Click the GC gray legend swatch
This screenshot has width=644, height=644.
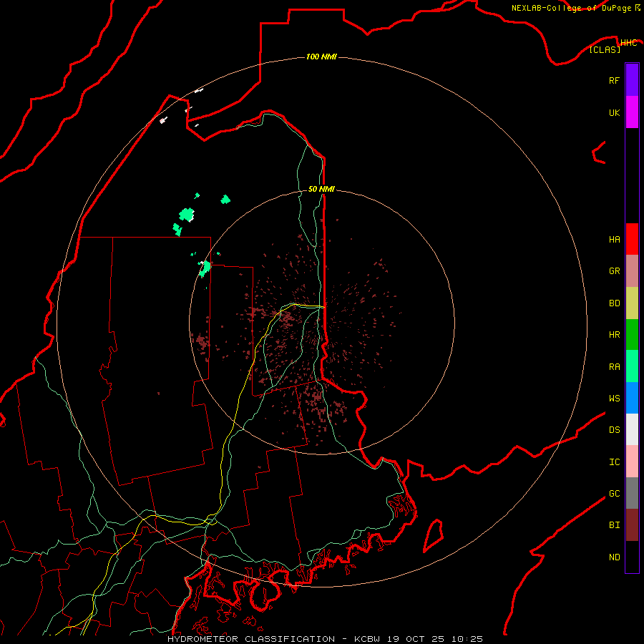coord(632,493)
